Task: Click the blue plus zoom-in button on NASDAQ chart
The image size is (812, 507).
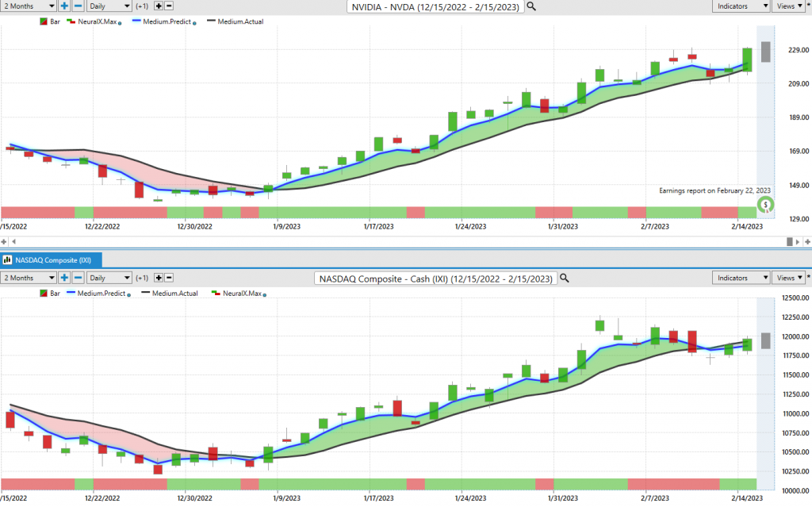Action: pyautogui.click(x=64, y=278)
